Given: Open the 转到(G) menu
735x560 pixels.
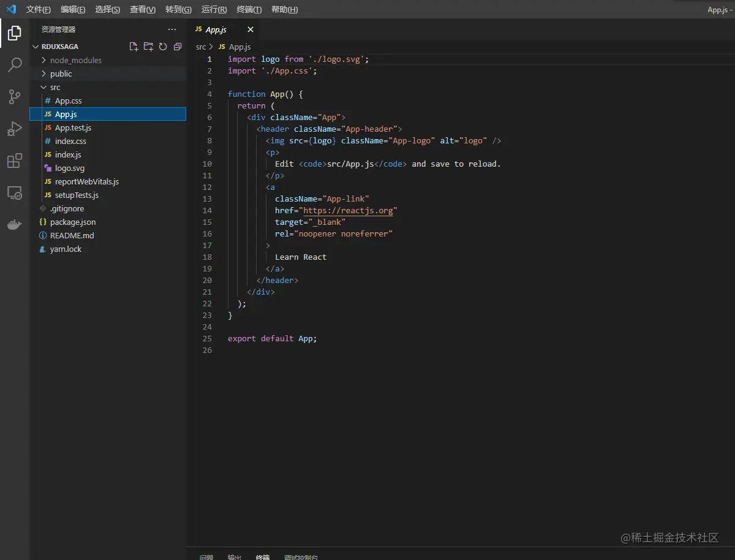Looking at the screenshot, I should 178,9.
